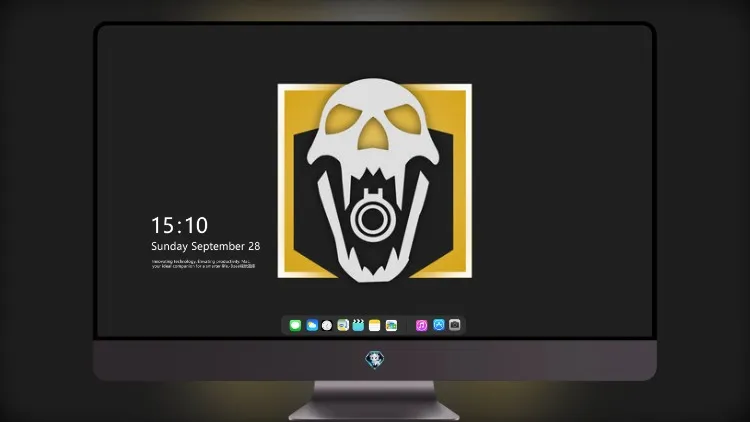Click the skull wallpaper emblem
Image resolution: width=750 pixels, height=422 pixels.
pos(375,180)
